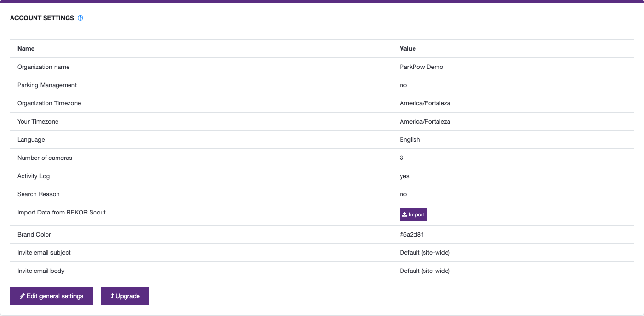Click the Upgrade button
This screenshot has width=644, height=316.
125,296
